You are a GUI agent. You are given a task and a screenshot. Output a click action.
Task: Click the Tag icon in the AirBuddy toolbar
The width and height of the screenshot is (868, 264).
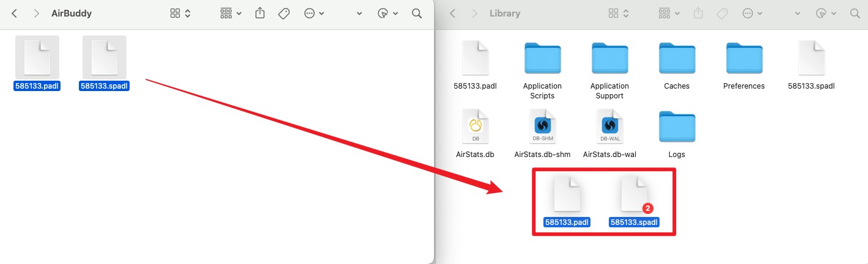point(284,13)
